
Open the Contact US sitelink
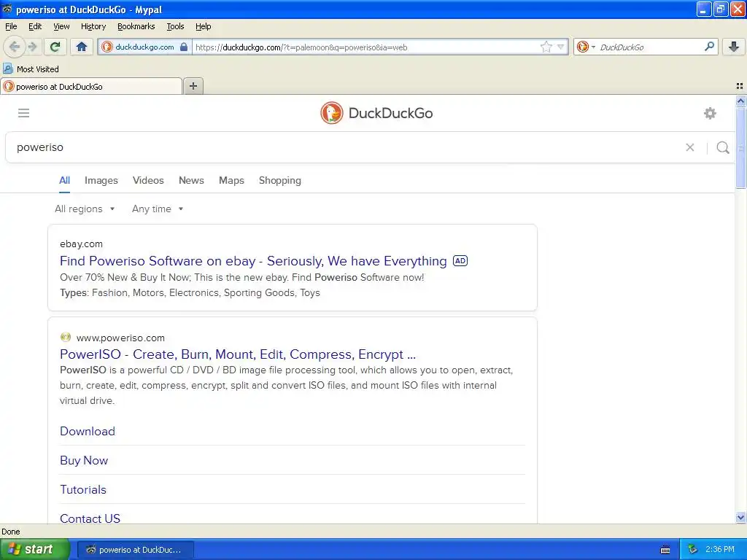[90, 518]
